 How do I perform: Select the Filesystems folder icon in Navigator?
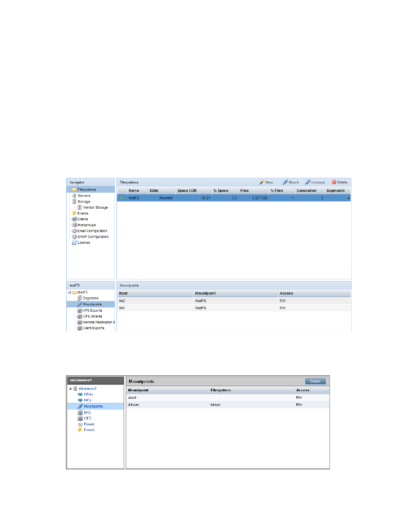click(x=74, y=190)
